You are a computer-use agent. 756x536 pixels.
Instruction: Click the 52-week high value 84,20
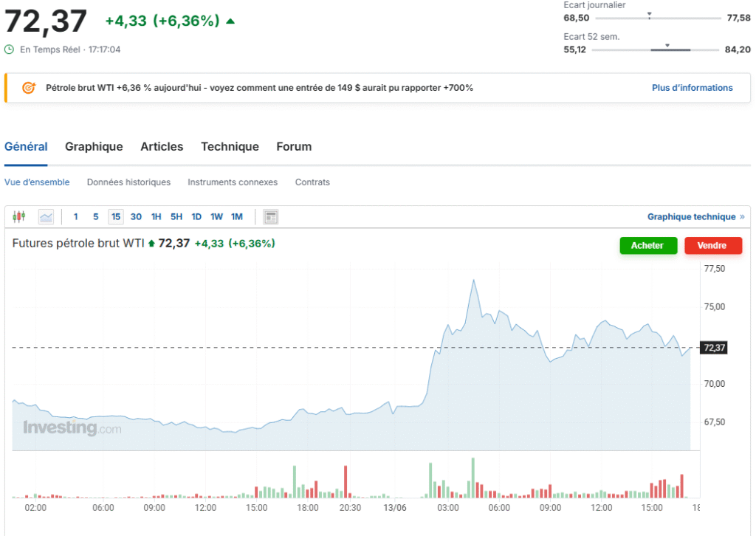point(738,49)
